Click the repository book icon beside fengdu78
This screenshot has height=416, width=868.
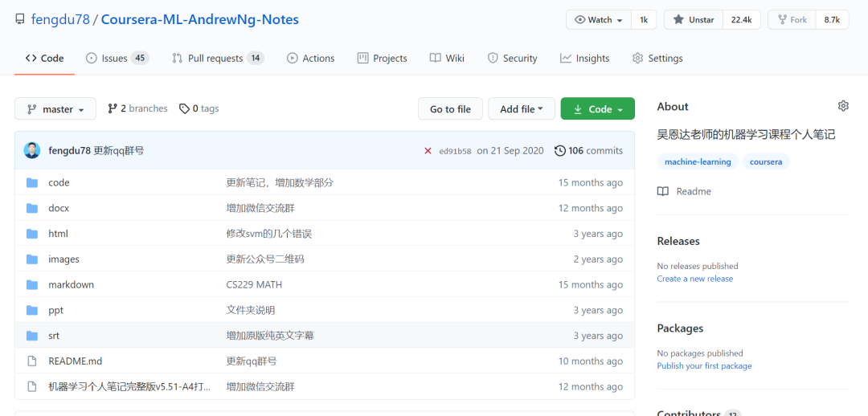pyautogui.click(x=20, y=20)
